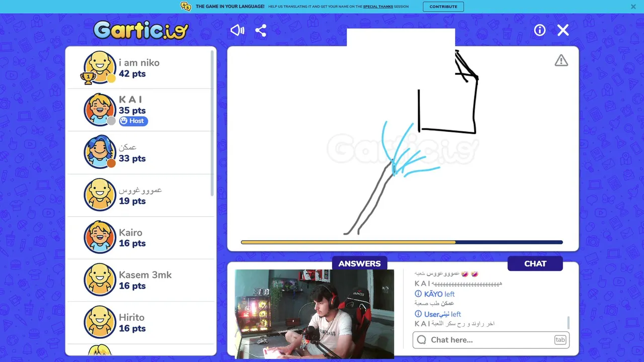
Task: Click the translation icon in top banner
Action: 186,7
